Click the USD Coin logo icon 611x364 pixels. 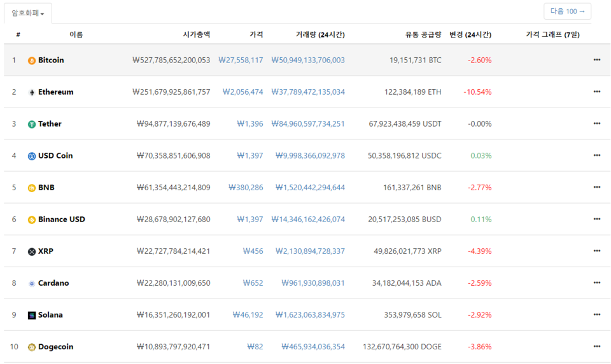[32, 156]
